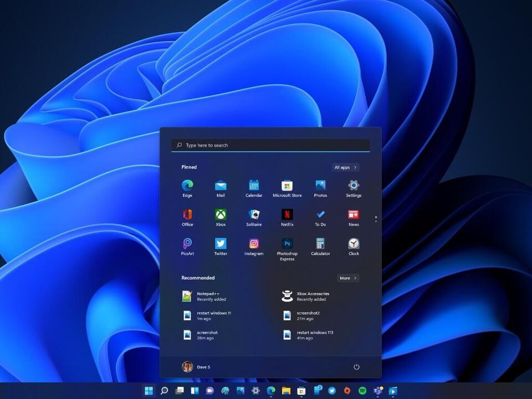Screen dimensions: 532x399
Task: Click the power button icon
Action: (356, 367)
